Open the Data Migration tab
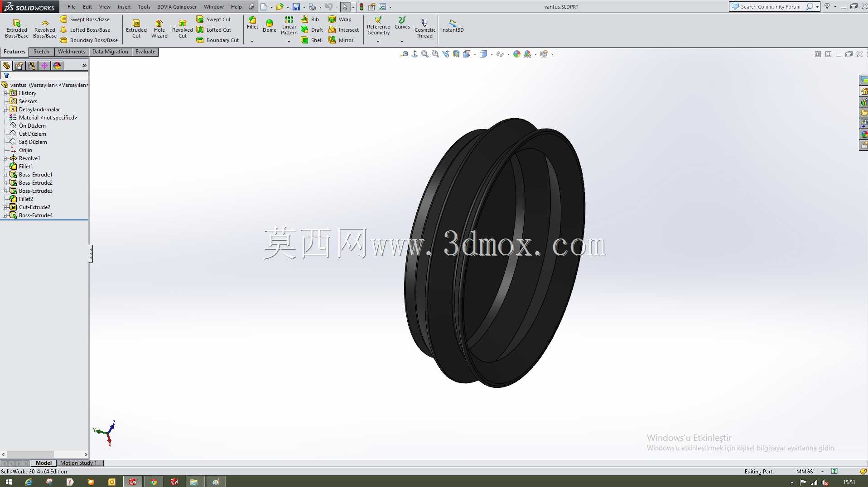Image resolution: width=868 pixels, height=487 pixels. 110,52
